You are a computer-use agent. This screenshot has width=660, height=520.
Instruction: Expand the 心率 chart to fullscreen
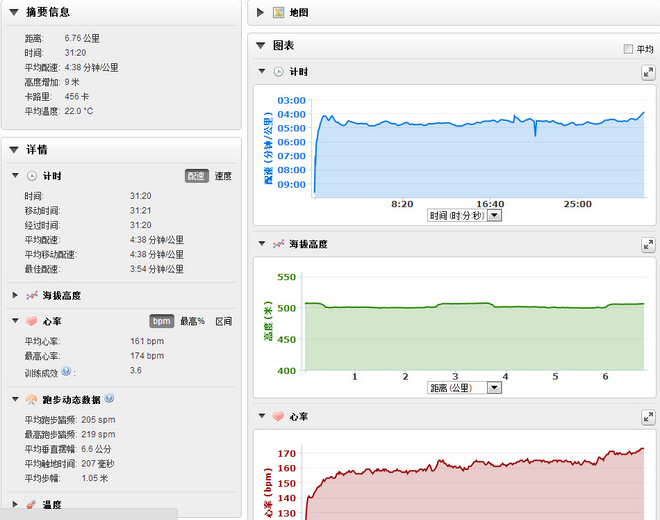(x=647, y=416)
